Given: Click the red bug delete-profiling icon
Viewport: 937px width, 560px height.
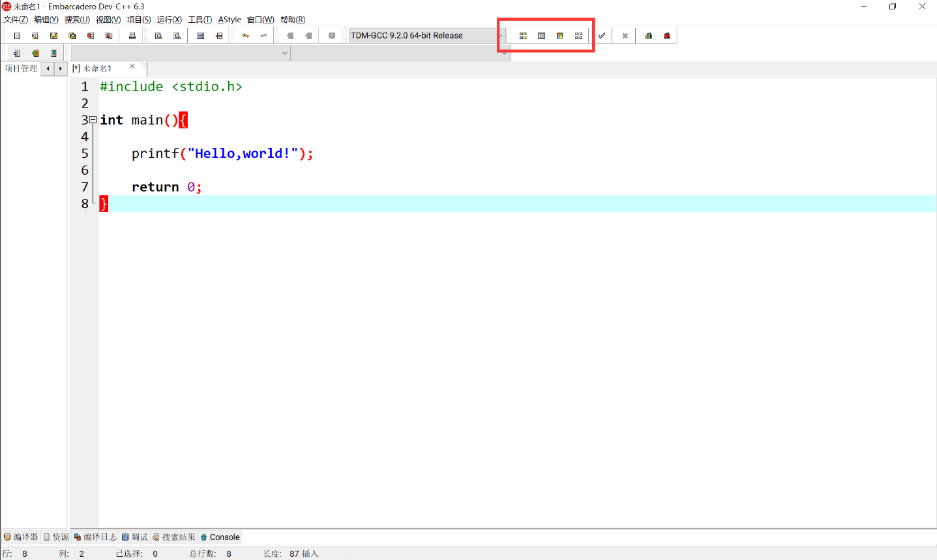Looking at the screenshot, I should coord(667,36).
